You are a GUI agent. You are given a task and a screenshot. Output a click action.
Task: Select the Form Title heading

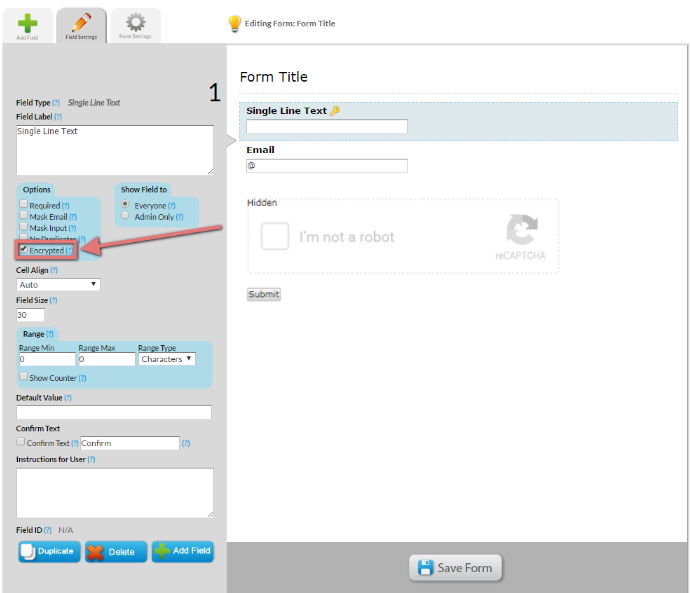click(x=274, y=77)
